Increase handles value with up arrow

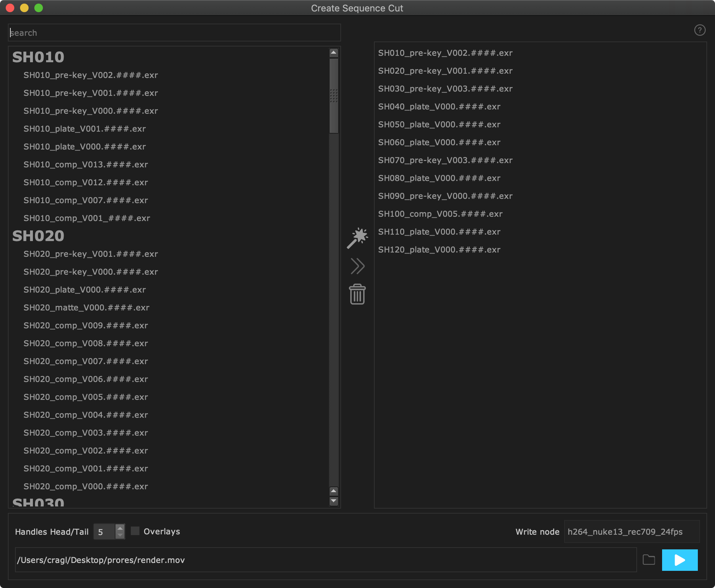[x=120, y=528]
